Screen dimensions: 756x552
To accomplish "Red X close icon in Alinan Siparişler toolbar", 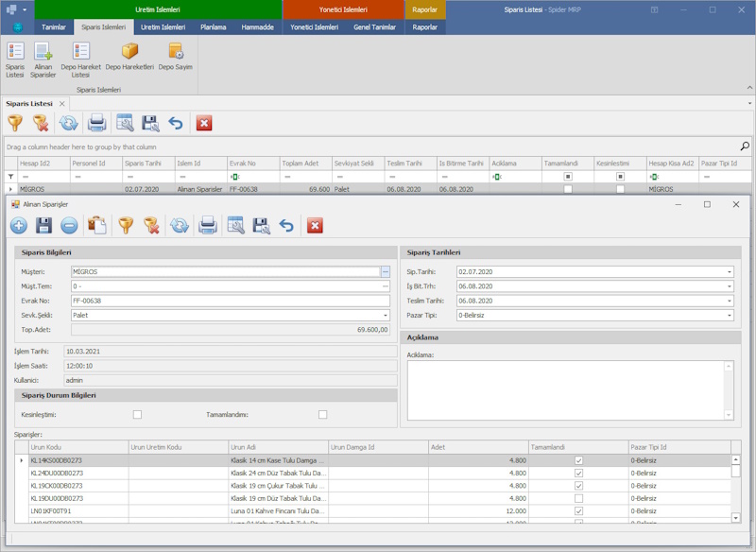I will pos(315,226).
